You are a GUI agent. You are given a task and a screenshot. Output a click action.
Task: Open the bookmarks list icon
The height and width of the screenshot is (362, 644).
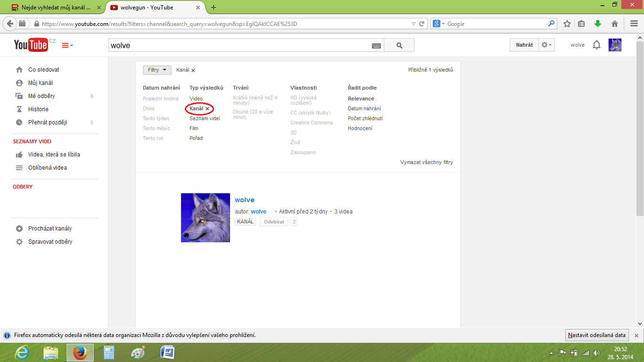(x=581, y=24)
